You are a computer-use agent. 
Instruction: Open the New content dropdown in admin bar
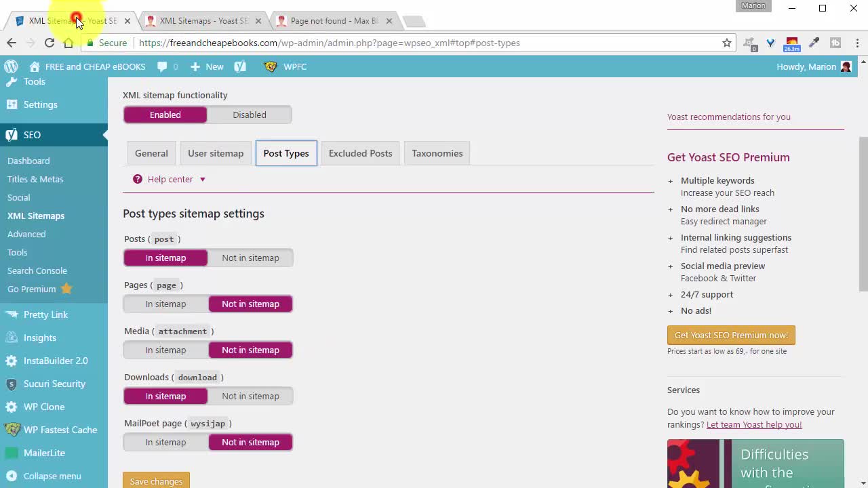(x=207, y=66)
